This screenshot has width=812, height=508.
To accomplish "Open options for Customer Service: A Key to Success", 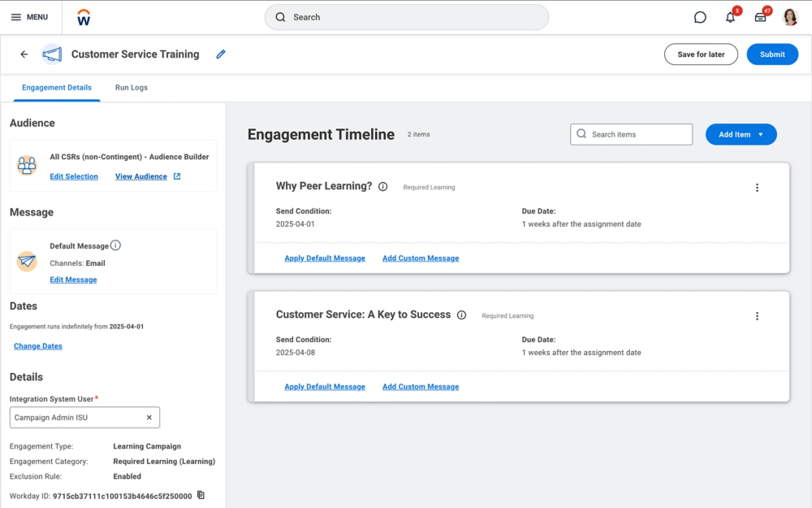I will point(757,316).
